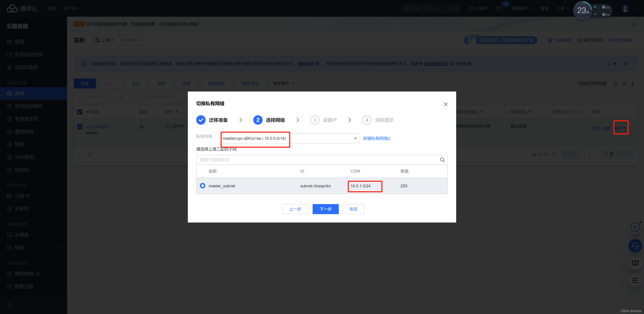Expand the 集团账号 dropdown
644x314 pixels.
(x=521, y=9)
